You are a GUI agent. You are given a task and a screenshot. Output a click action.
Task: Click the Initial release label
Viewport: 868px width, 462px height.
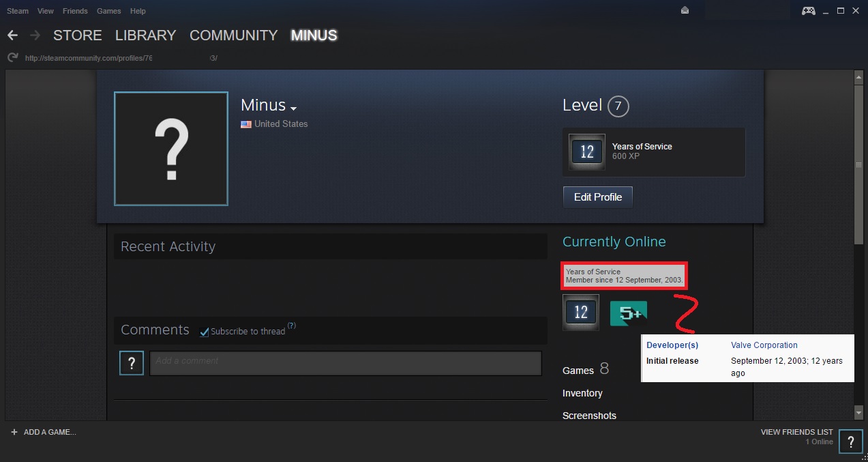[672, 361]
